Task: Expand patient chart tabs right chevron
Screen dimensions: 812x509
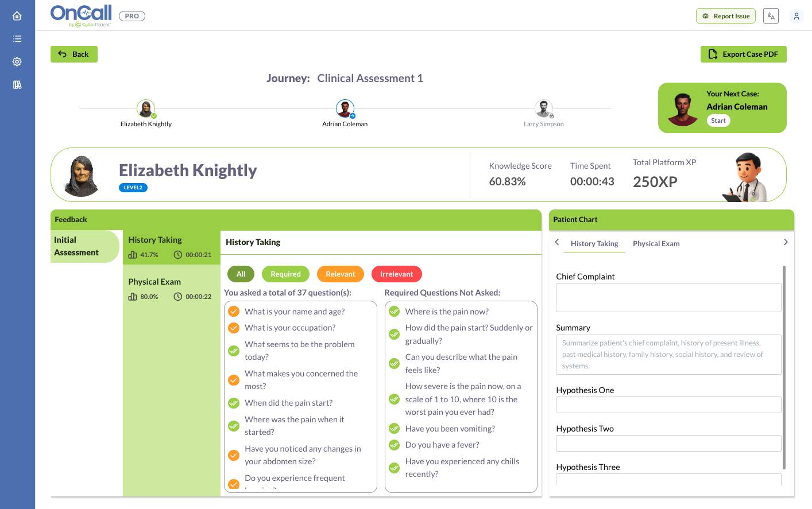Action: click(786, 242)
